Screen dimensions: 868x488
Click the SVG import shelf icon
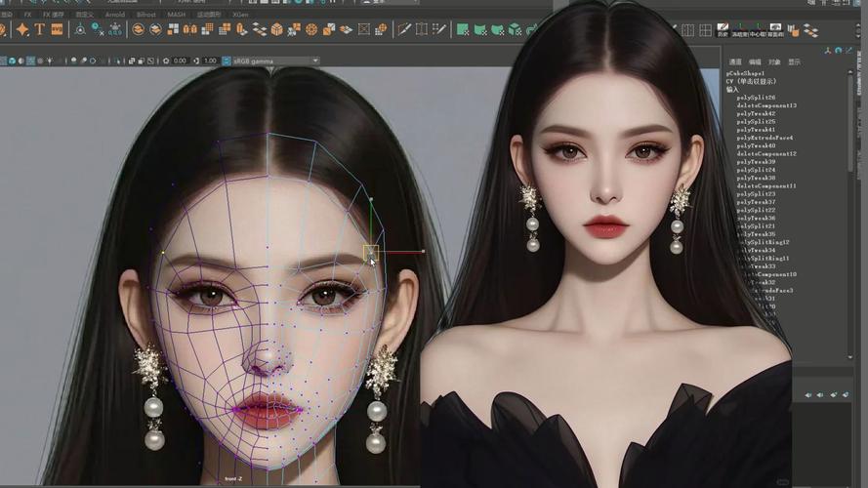point(57,29)
